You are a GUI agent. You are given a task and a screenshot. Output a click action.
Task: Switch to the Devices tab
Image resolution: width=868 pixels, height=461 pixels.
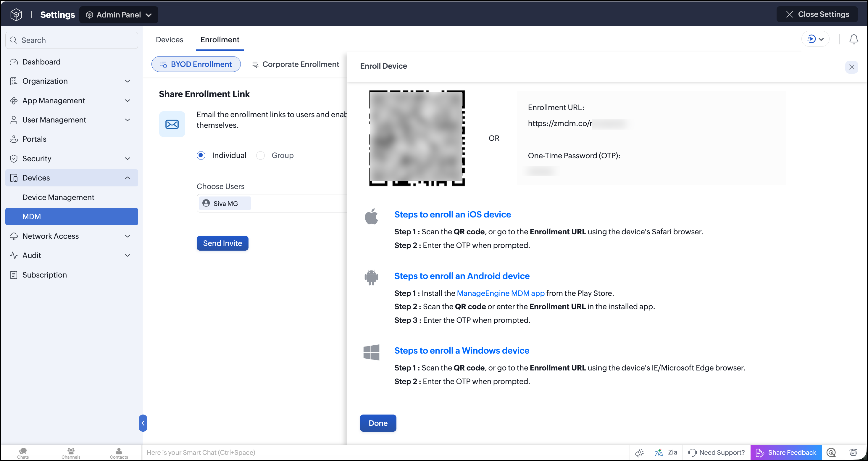coord(170,40)
